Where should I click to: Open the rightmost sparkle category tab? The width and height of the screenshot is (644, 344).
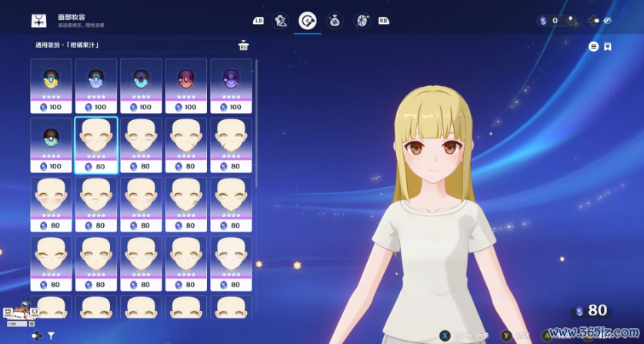[x=362, y=21]
